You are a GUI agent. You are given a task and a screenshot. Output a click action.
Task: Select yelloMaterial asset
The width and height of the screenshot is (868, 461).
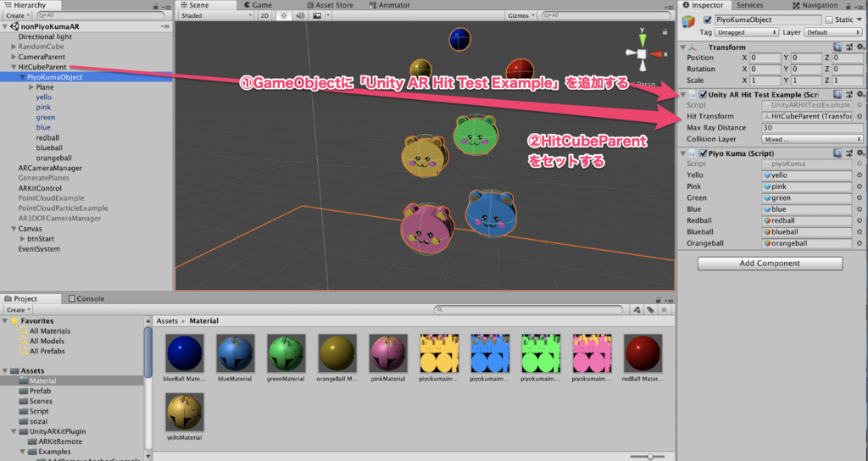[x=184, y=417]
